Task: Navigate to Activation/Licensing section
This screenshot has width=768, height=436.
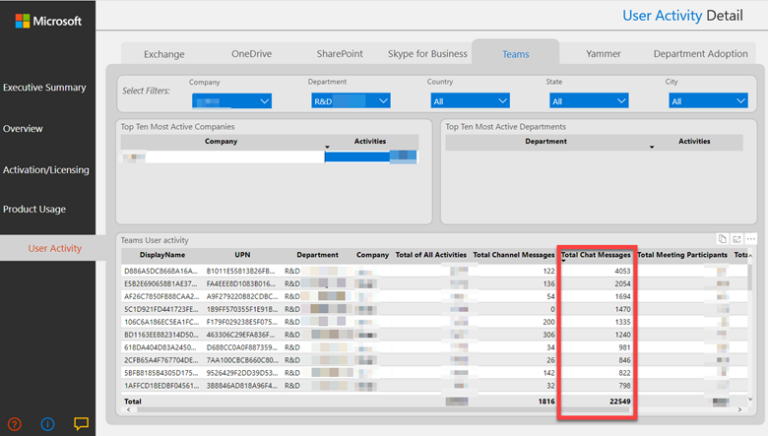Action: [x=48, y=169]
